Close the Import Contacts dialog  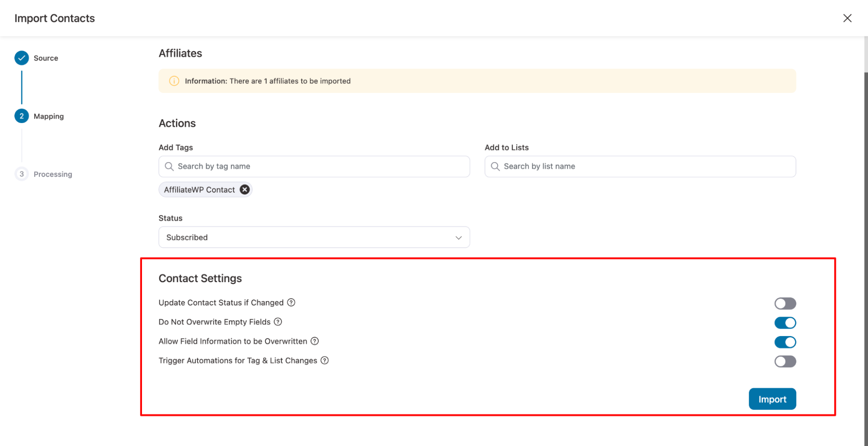tap(847, 18)
